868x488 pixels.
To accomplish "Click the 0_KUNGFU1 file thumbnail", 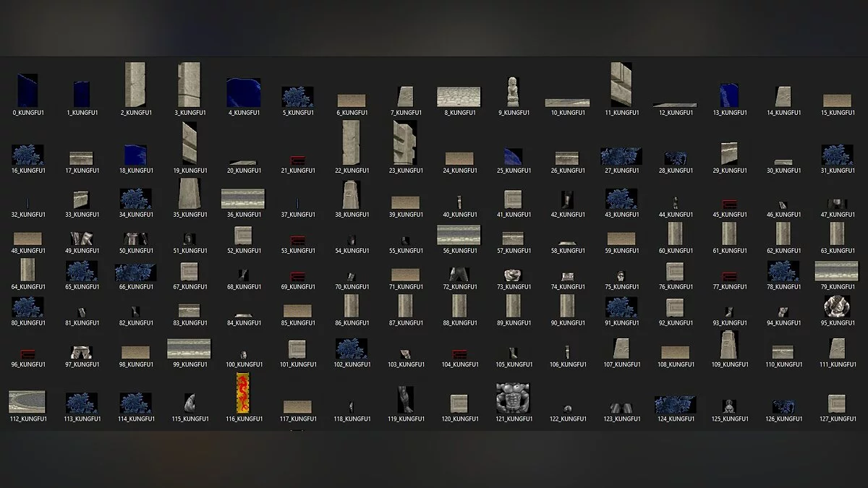I will point(27,90).
